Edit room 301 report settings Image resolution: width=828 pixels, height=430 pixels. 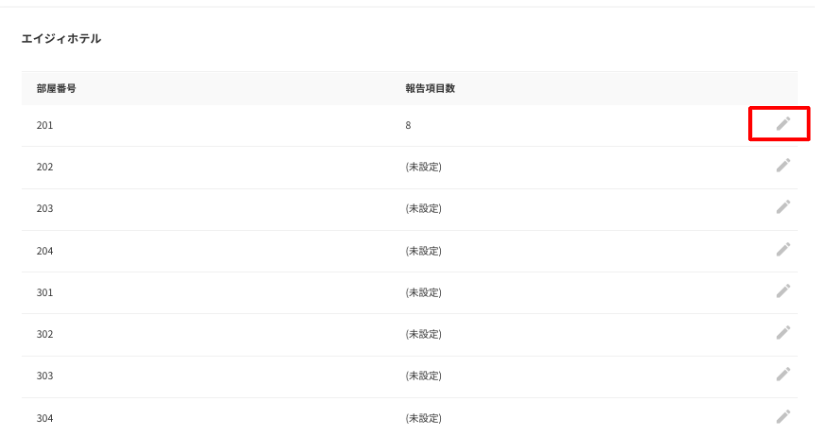pyautogui.click(x=784, y=291)
